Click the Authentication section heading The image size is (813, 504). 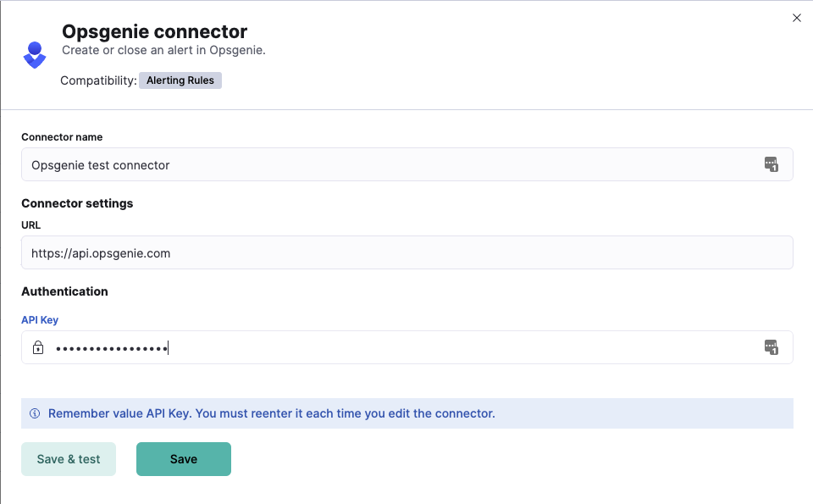64,291
